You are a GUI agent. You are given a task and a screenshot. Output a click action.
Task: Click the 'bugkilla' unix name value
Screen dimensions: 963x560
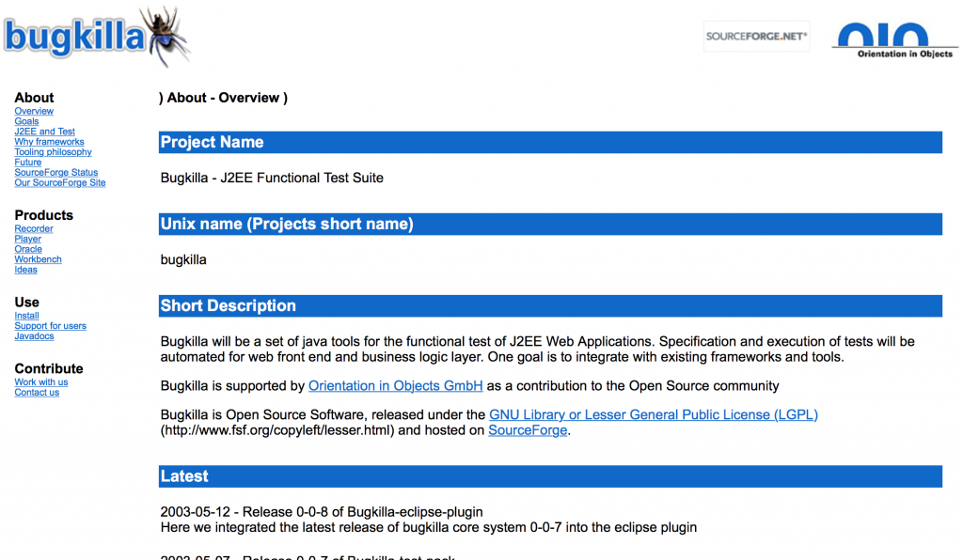183,260
